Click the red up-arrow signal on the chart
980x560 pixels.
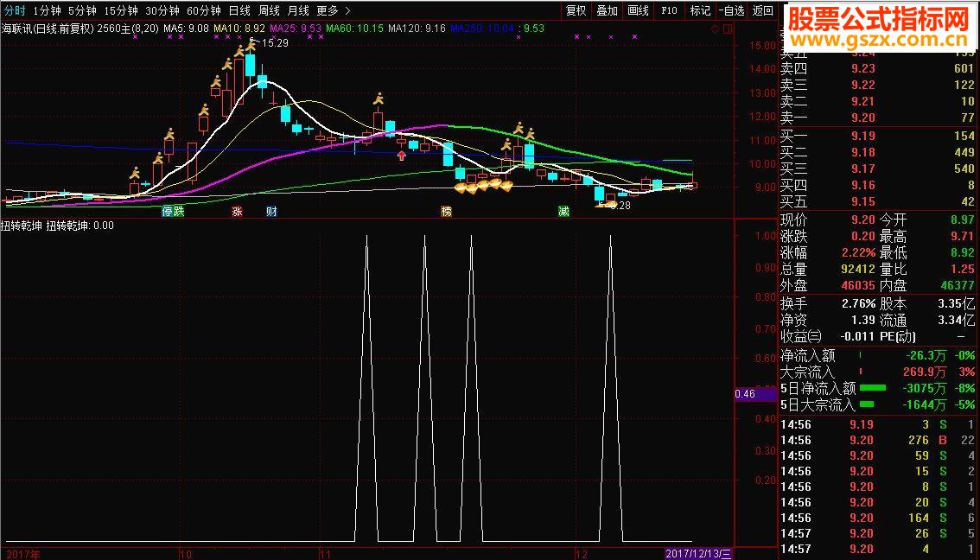[401, 155]
